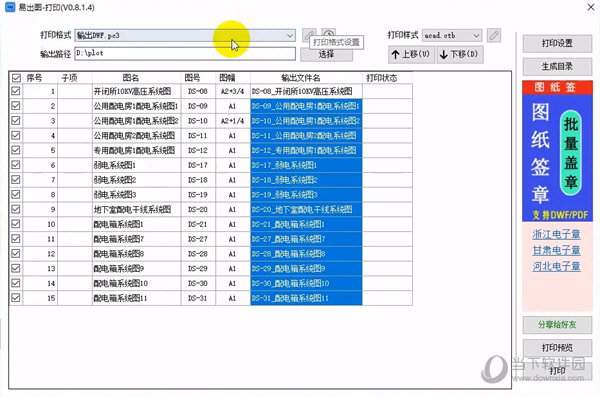Click the app logo in title bar
600x397 pixels.
10,7
